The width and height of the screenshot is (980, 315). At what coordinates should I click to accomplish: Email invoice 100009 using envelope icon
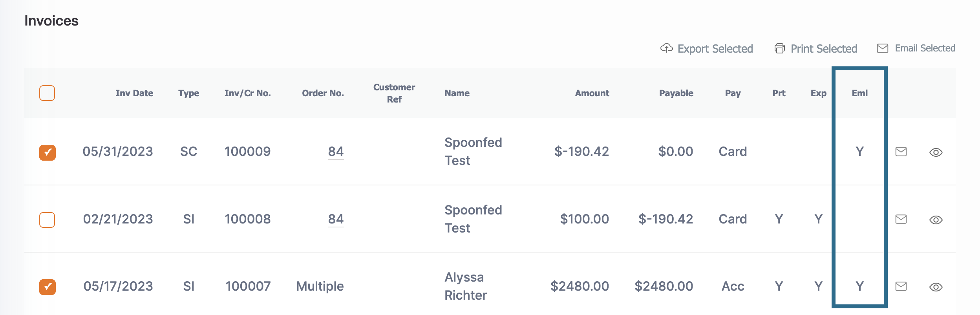point(901,152)
